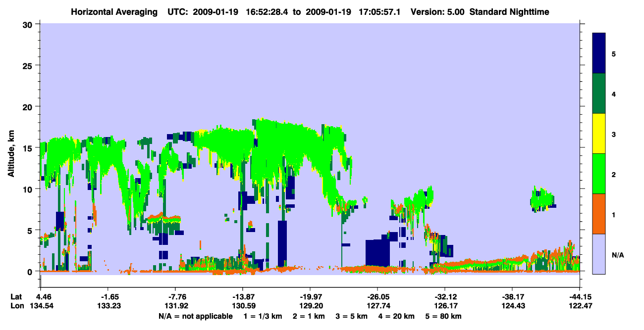Click the lavender N/A color bar segment
The image size is (644, 330).
click(x=599, y=254)
